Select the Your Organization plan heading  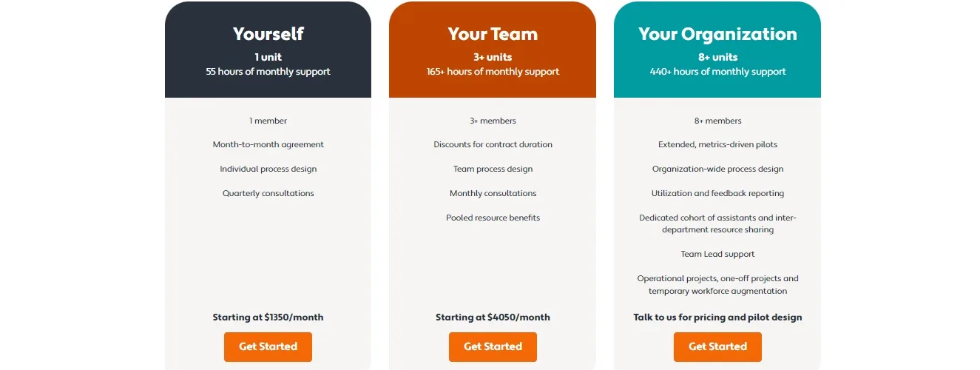[717, 34]
